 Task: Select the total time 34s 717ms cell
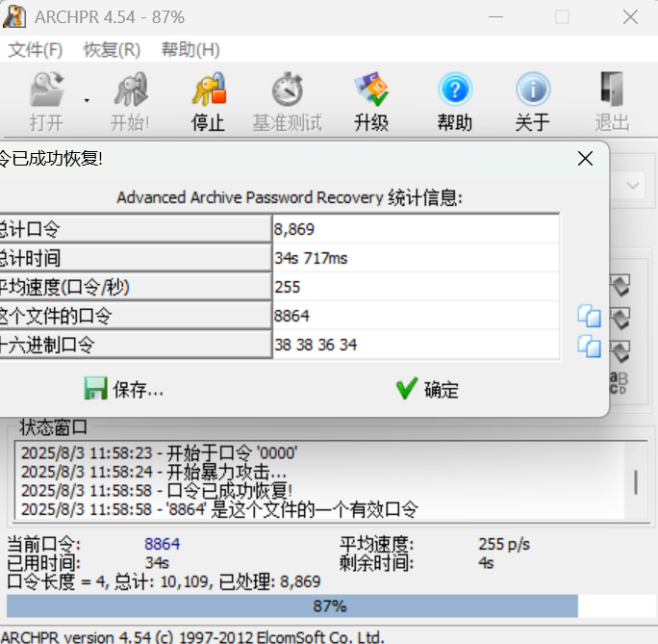(x=416, y=258)
